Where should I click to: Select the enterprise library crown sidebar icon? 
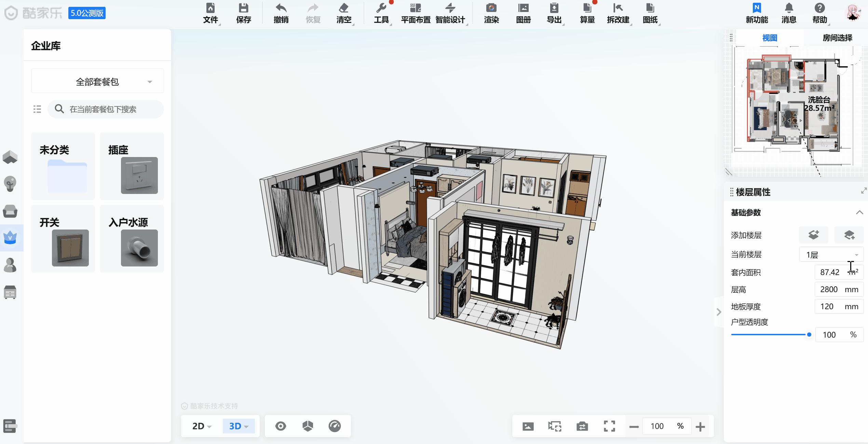pos(10,237)
